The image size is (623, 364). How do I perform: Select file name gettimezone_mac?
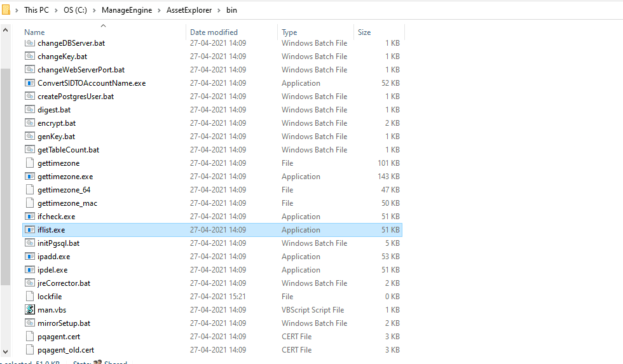pos(67,203)
